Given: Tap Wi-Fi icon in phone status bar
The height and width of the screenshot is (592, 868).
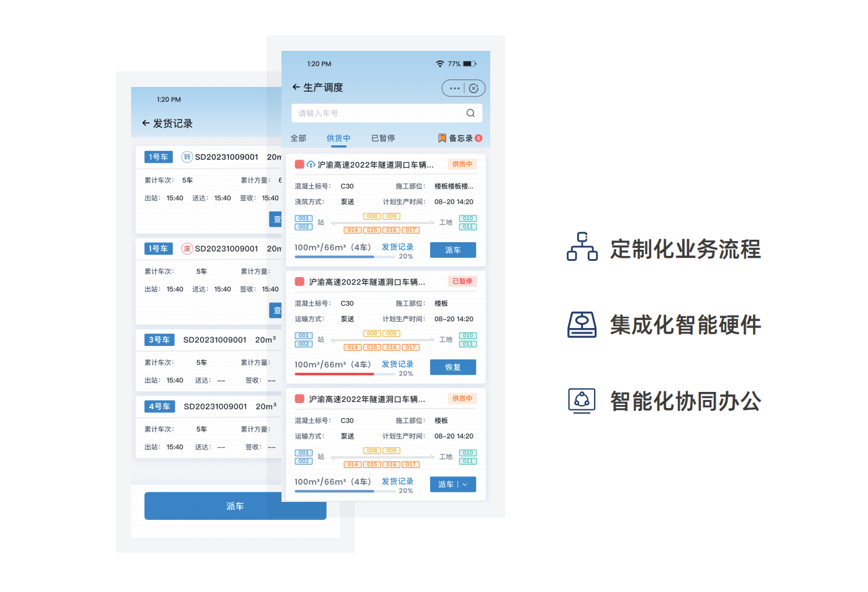Looking at the screenshot, I should 440,64.
